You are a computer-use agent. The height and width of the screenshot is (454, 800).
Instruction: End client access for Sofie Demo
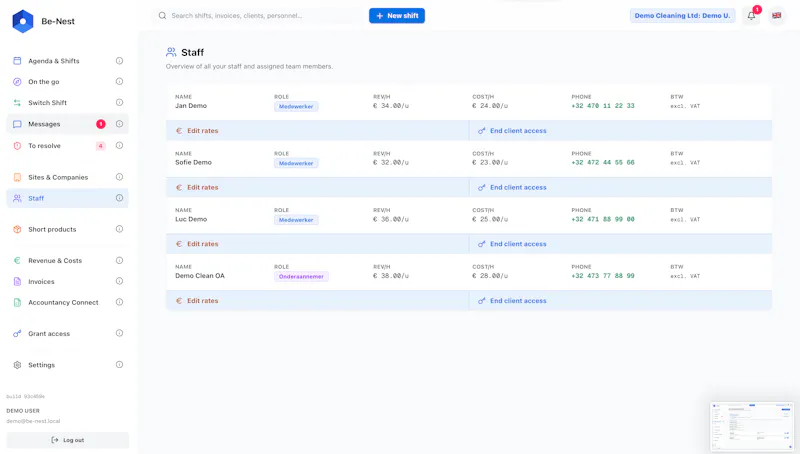click(x=512, y=187)
